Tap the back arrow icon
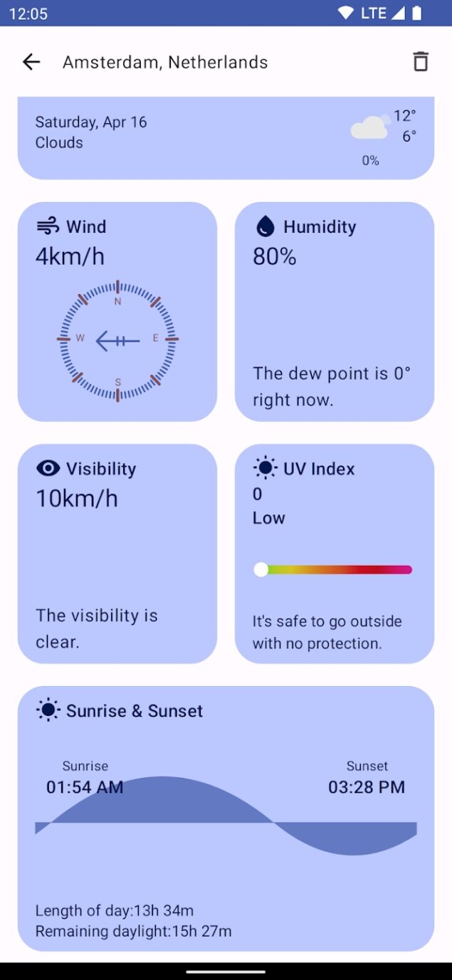This screenshot has height=980, width=452. pos(31,63)
